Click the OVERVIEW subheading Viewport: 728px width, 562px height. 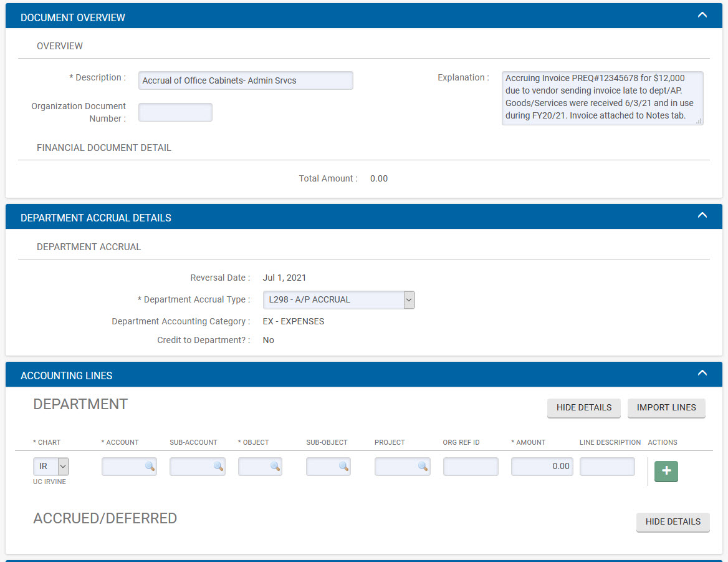[x=60, y=46]
